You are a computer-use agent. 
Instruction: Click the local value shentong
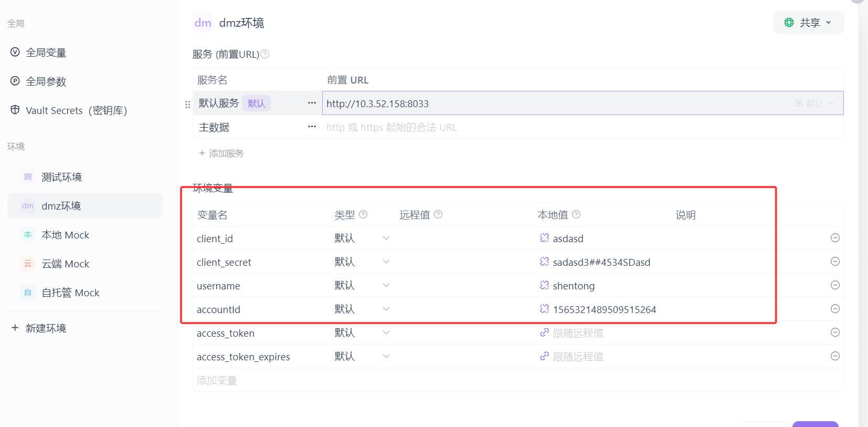[574, 286]
